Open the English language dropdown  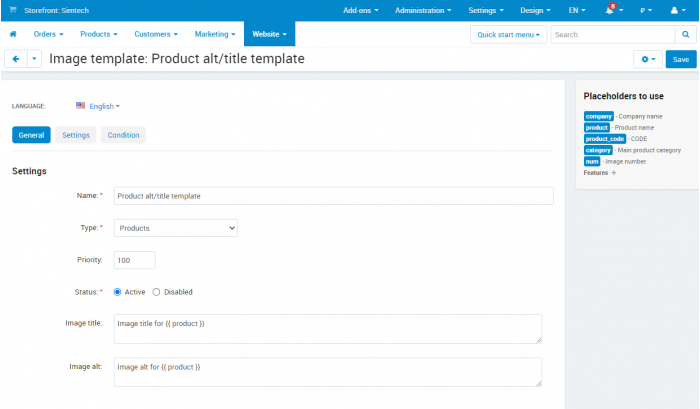[x=104, y=106]
